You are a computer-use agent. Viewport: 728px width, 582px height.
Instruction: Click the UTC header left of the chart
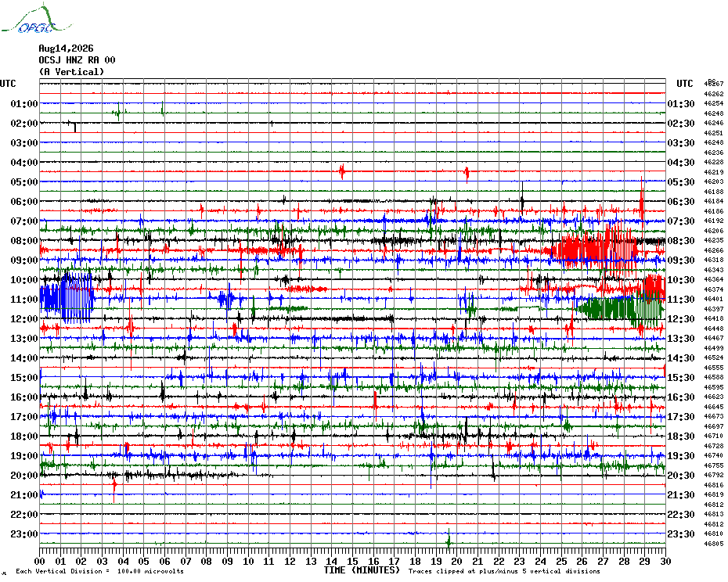(x=8, y=84)
